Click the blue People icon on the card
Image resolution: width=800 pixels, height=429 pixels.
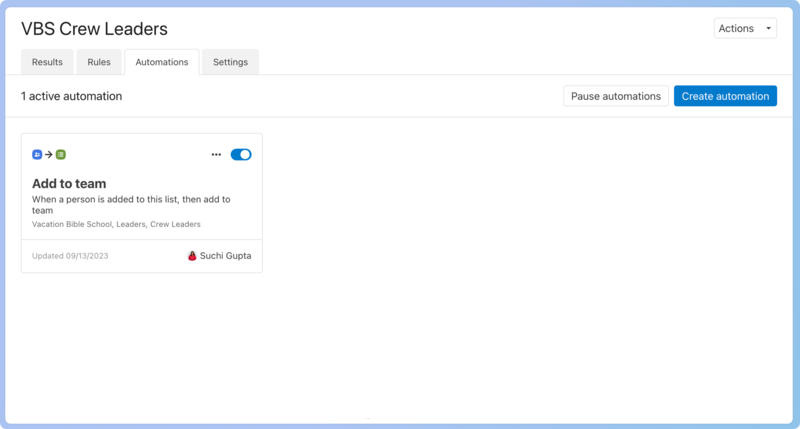(x=37, y=155)
